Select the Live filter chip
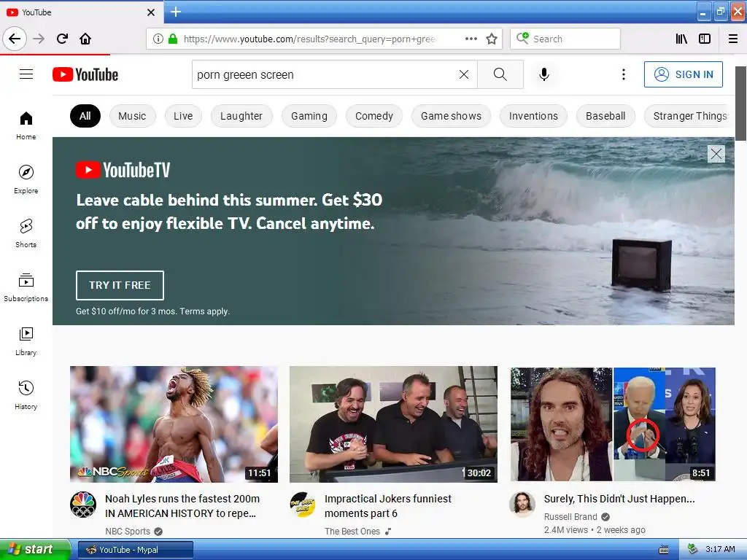Screen dimensions: 747x560 pyautogui.click(x=183, y=116)
